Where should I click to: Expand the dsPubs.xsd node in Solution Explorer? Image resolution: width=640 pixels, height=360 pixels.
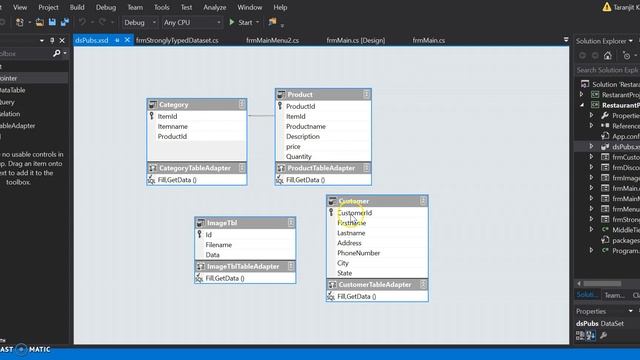pos(591,147)
